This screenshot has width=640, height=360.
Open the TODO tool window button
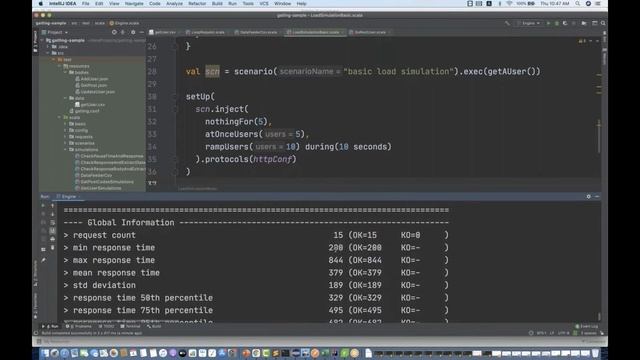107,327
